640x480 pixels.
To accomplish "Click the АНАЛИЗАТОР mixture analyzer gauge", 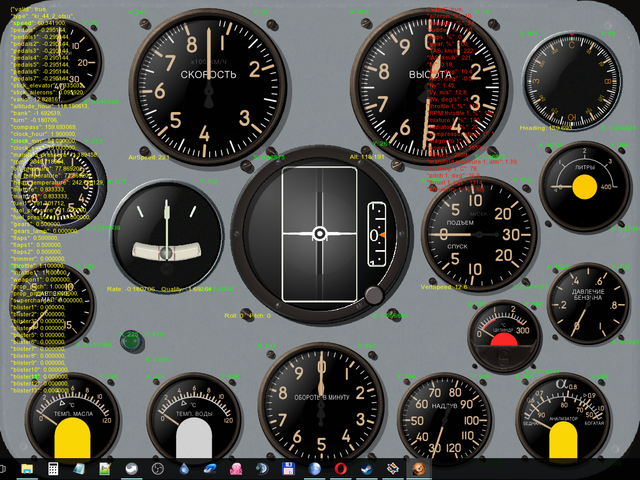I will pyautogui.click(x=562, y=418).
